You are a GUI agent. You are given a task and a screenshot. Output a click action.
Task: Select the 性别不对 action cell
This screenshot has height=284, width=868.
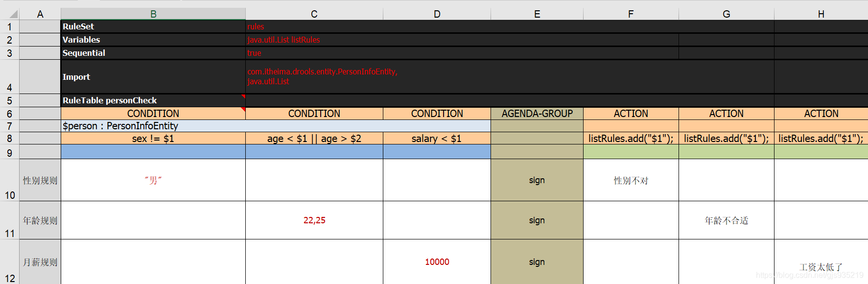click(631, 180)
